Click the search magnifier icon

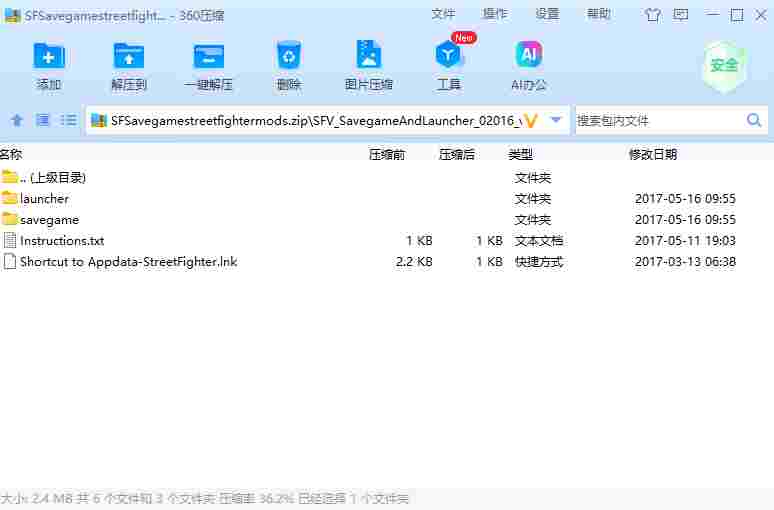pos(754,120)
